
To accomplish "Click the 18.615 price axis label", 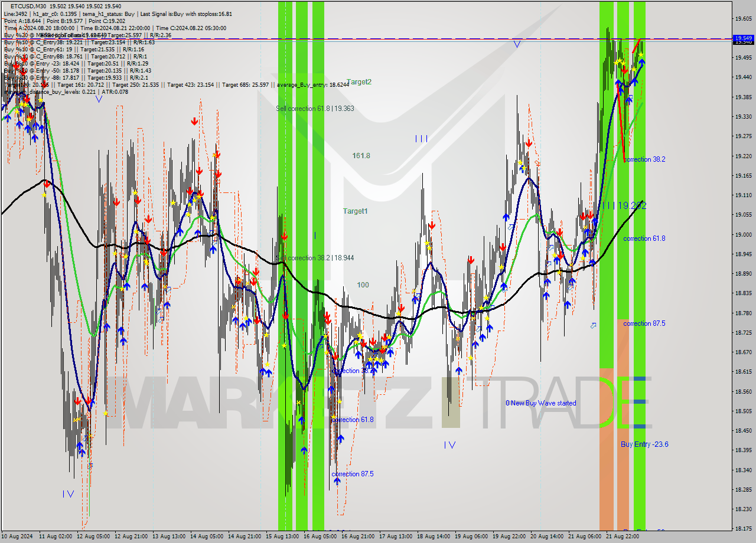I will click(x=743, y=372).
